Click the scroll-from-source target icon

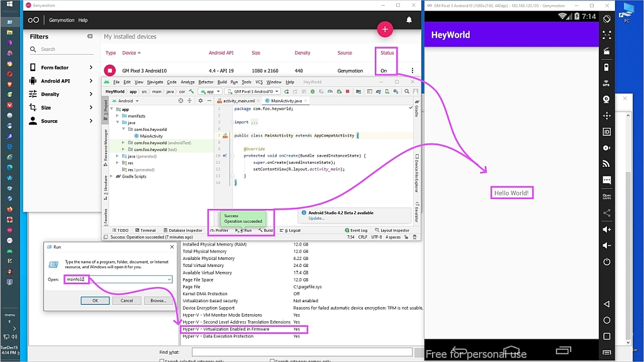pos(180,100)
